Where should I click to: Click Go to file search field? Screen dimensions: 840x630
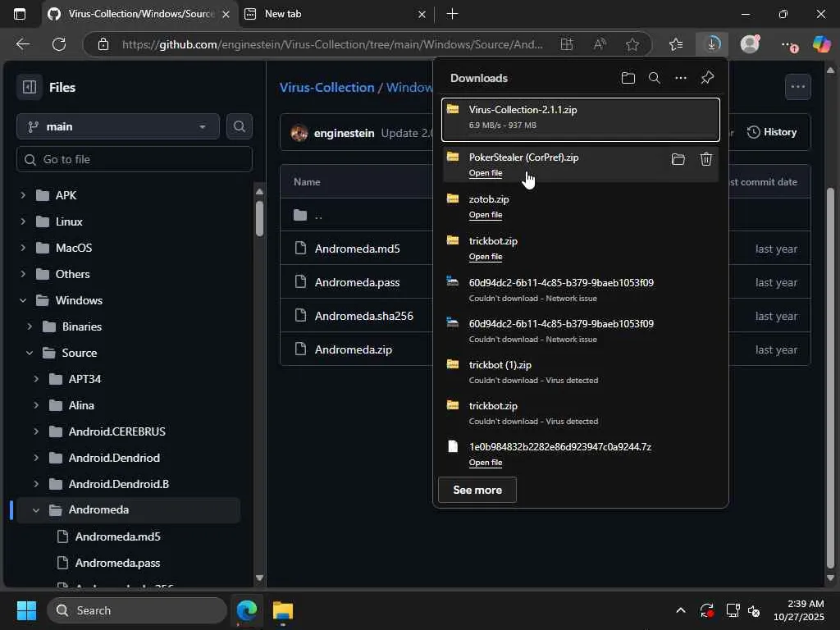click(x=135, y=159)
